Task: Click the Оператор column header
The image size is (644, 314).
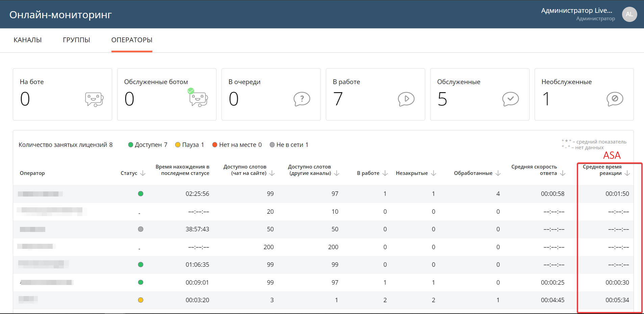Action: [32, 173]
